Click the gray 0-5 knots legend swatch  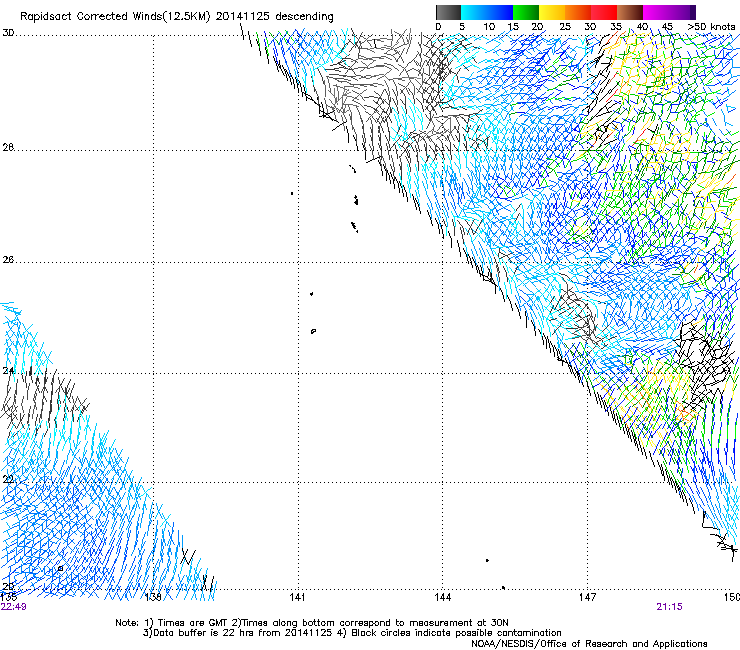click(x=448, y=12)
